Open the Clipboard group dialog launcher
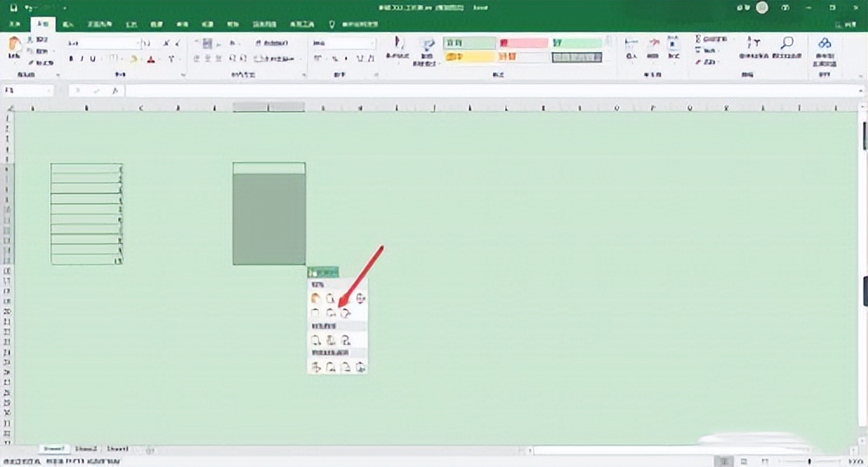The width and height of the screenshot is (868, 467). click(57, 76)
